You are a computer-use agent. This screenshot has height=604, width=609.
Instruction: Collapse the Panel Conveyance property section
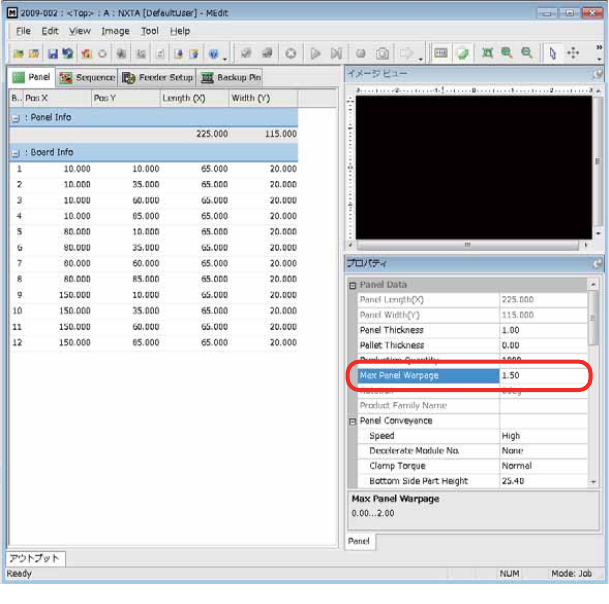(352, 421)
